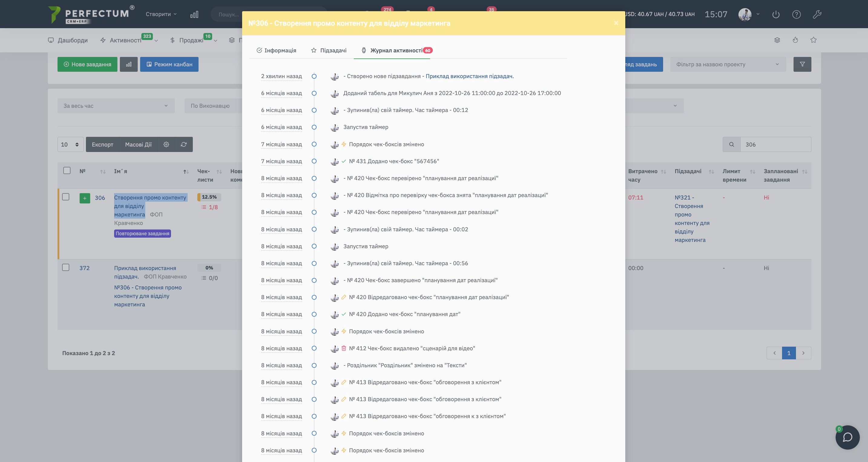
Task: Click the table search field containing 306
Action: coord(775,144)
